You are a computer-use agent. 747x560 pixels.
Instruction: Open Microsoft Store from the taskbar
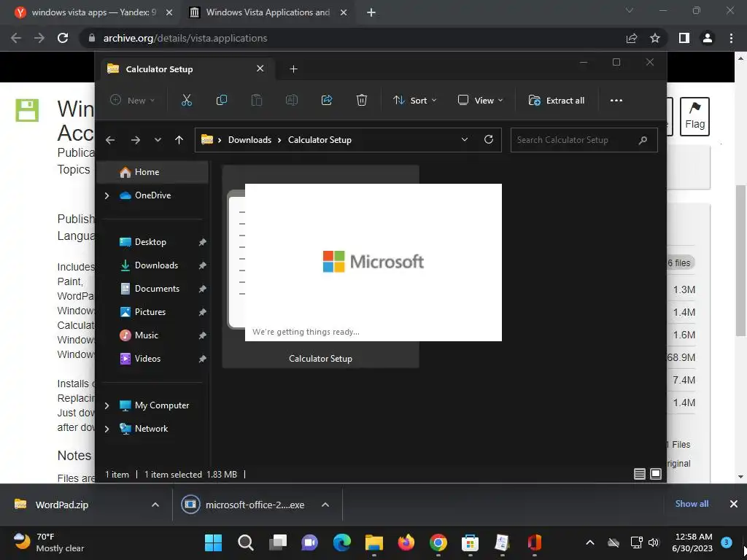(471, 542)
